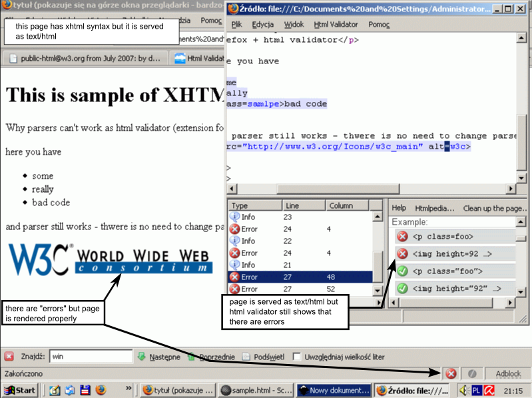Image resolution: width=532 pixels, height=398 pixels.
Task: Switch to public-html@w3.org tab
Action: 85,59
